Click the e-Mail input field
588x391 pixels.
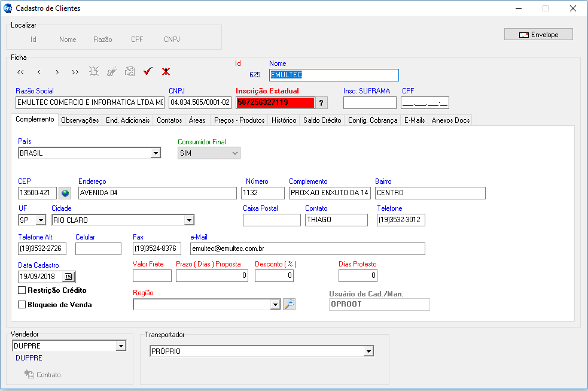click(x=307, y=248)
